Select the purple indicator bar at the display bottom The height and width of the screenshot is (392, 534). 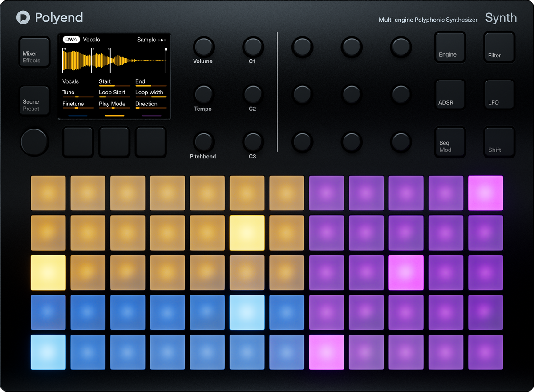pos(151,116)
